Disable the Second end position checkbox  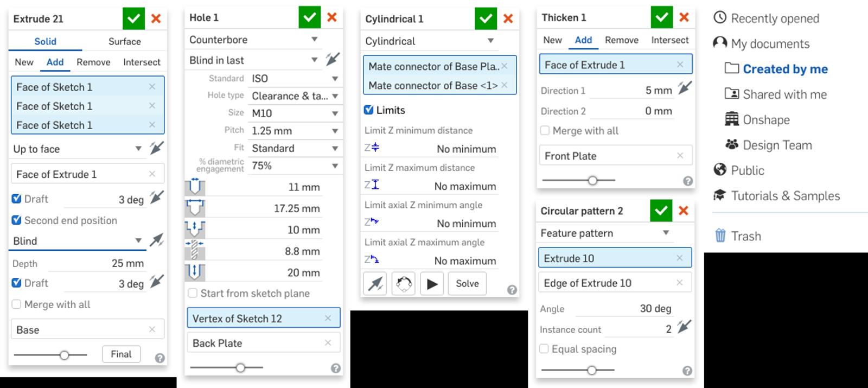tap(17, 220)
